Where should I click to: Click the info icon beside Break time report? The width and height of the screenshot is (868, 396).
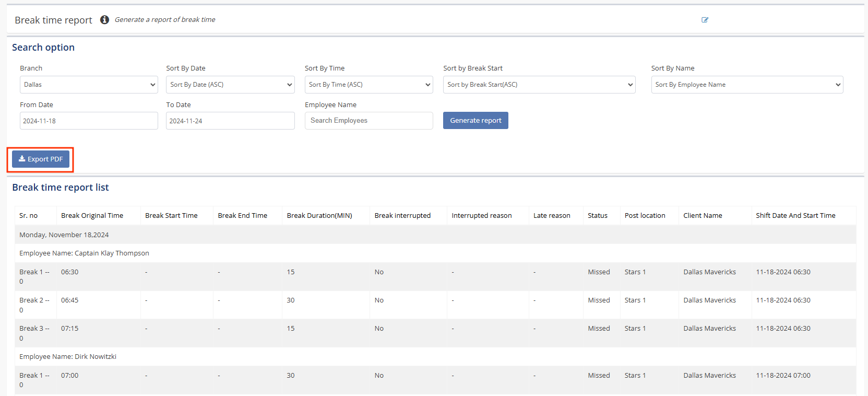104,20
